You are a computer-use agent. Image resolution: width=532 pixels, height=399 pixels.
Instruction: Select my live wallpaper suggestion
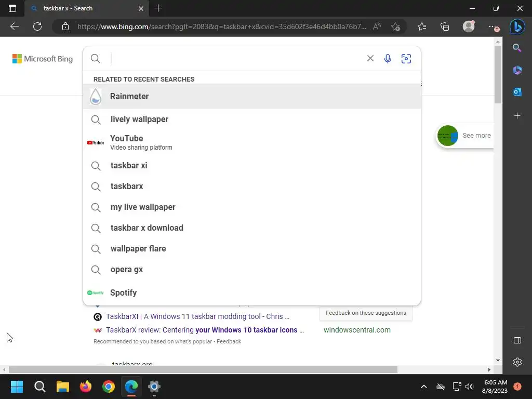pos(252,207)
